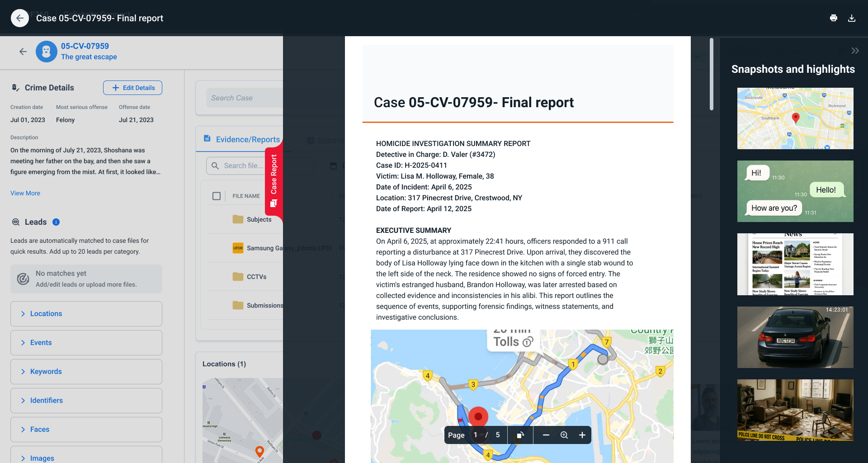Click the car snapshot thumbnail
Viewport: 868px width, 463px height.
[794, 337]
